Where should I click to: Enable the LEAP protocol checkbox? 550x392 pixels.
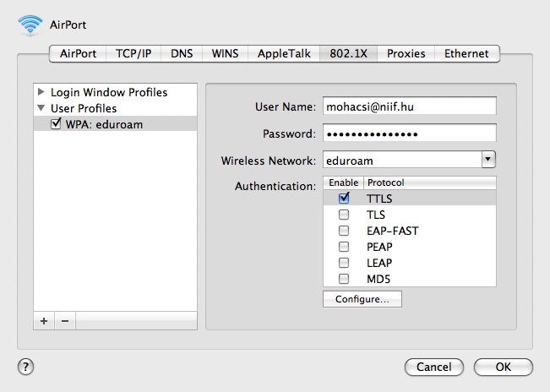(x=344, y=263)
